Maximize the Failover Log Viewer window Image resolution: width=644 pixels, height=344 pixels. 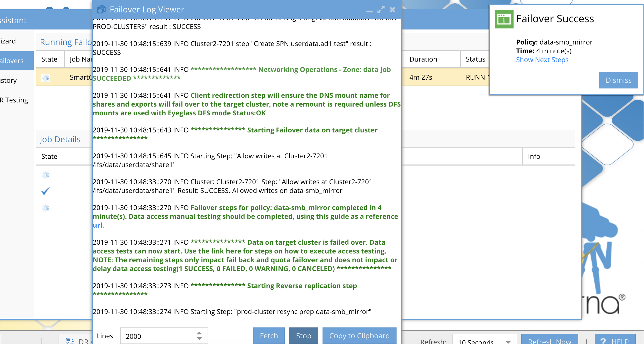click(381, 10)
